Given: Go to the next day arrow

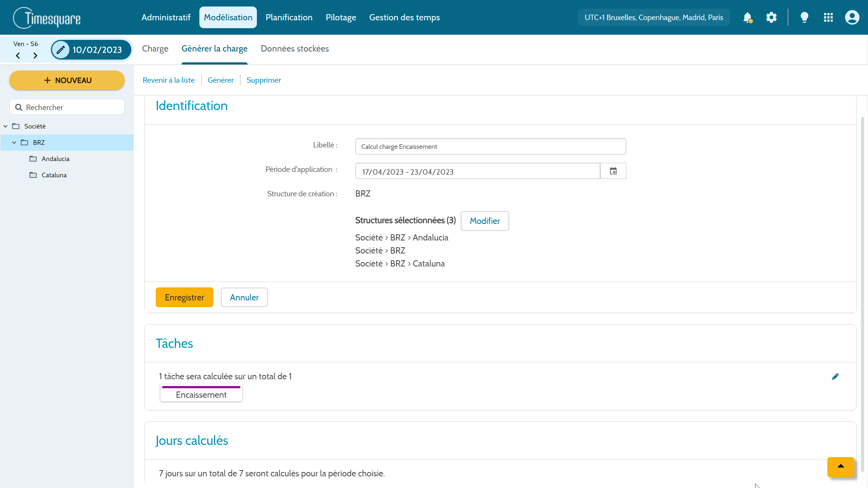Looking at the screenshot, I should coord(35,56).
